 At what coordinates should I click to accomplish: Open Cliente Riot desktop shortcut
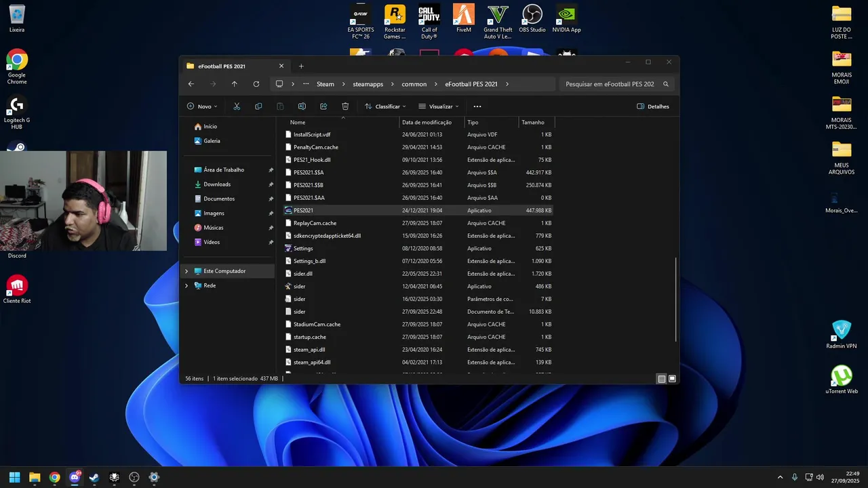click(17, 289)
